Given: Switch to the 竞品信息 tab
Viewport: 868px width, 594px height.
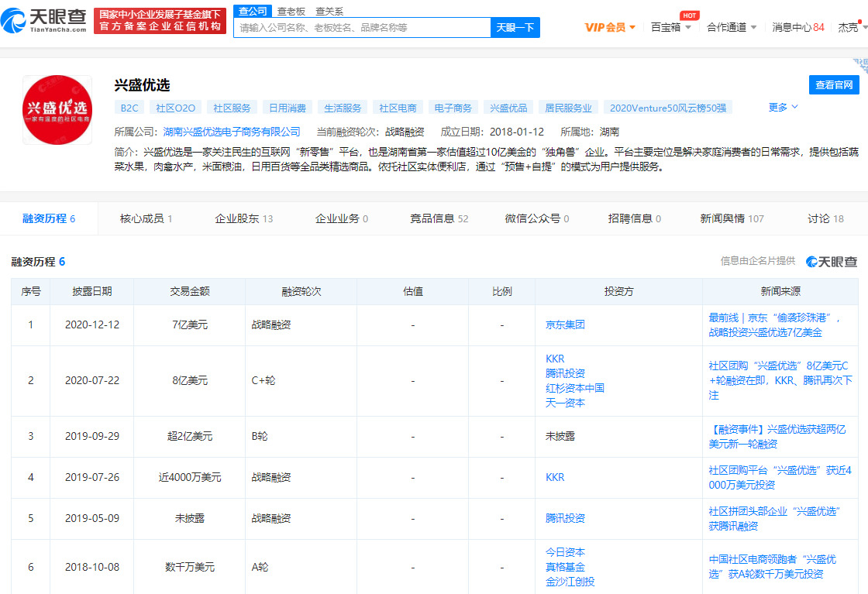Looking at the screenshot, I should (x=439, y=218).
